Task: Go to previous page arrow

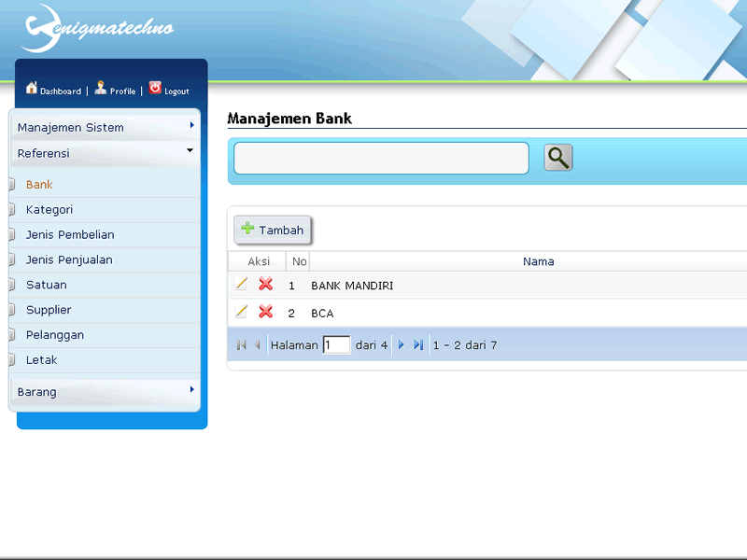Action: [x=258, y=344]
